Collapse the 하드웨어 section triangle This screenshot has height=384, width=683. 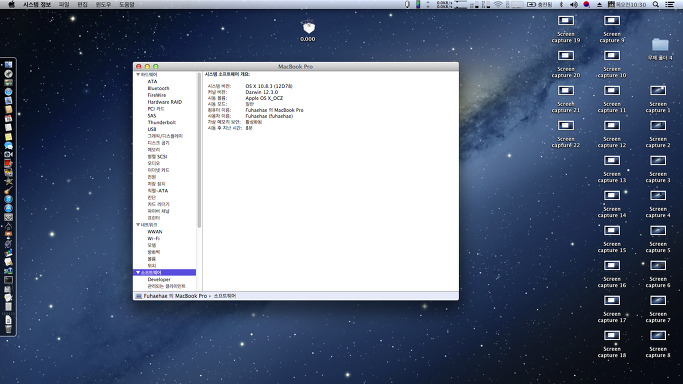(x=138, y=75)
